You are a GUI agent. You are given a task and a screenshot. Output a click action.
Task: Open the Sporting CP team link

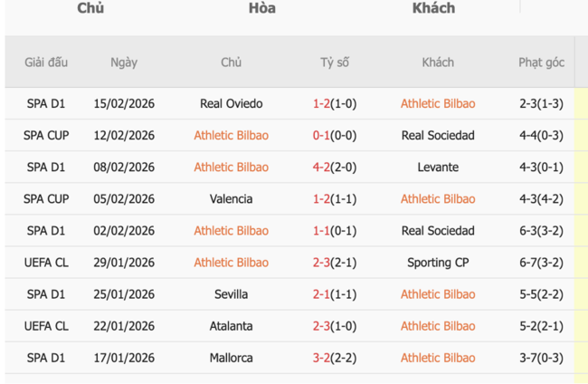[438, 263]
